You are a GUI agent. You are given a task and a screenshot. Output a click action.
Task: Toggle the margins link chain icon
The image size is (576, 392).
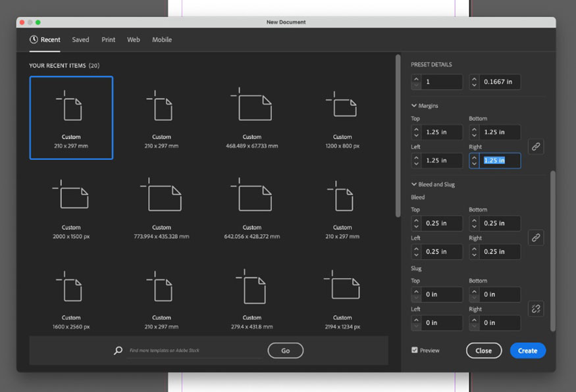point(536,147)
